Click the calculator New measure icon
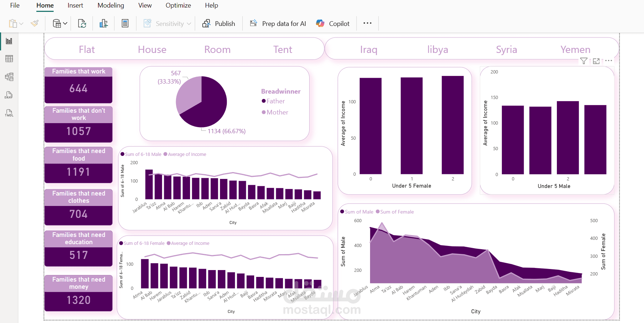 coord(125,23)
